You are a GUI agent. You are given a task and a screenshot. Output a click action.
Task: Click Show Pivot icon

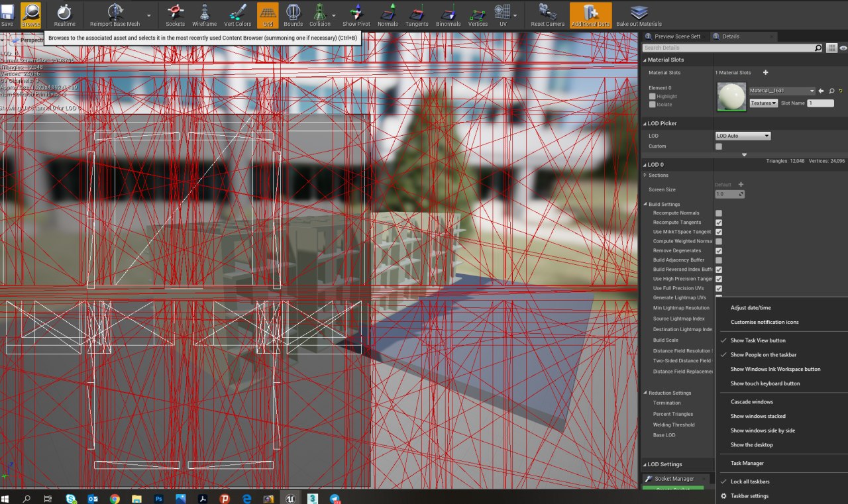tap(356, 15)
